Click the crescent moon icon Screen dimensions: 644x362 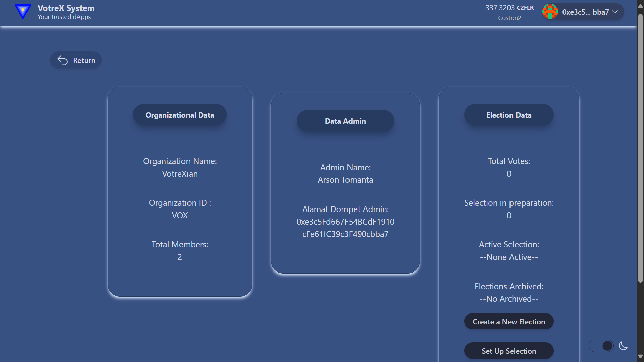623,346
